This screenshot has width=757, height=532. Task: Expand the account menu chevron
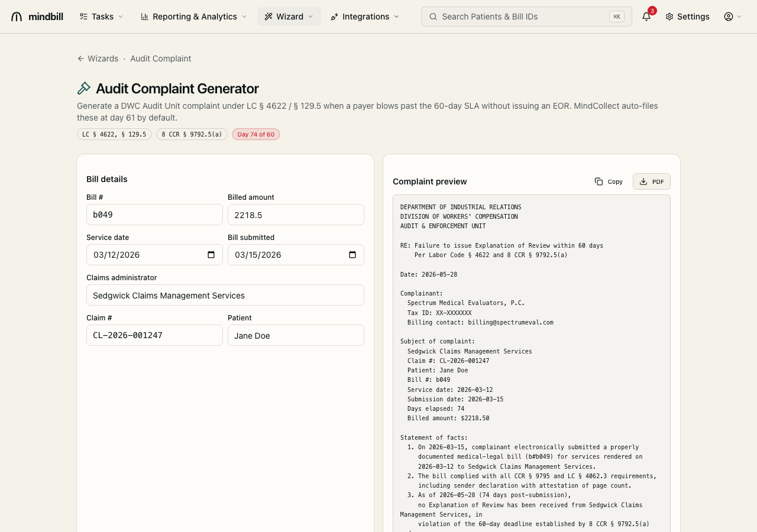[739, 17]
